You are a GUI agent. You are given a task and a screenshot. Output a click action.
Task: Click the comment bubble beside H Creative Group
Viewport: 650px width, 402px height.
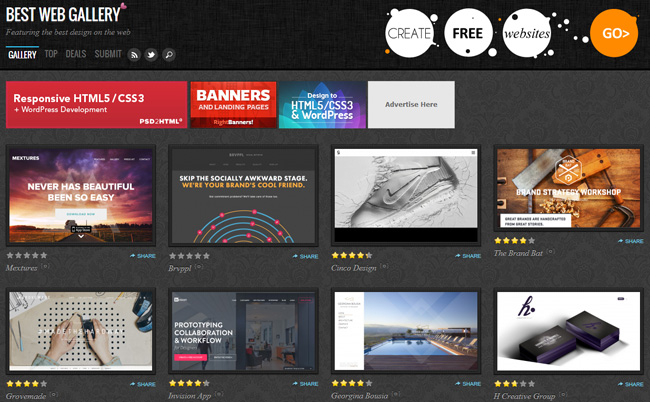[x=563, y=394]
